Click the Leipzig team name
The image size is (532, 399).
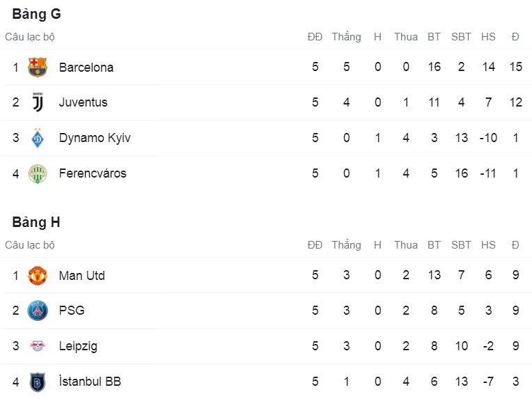point(78,346)
